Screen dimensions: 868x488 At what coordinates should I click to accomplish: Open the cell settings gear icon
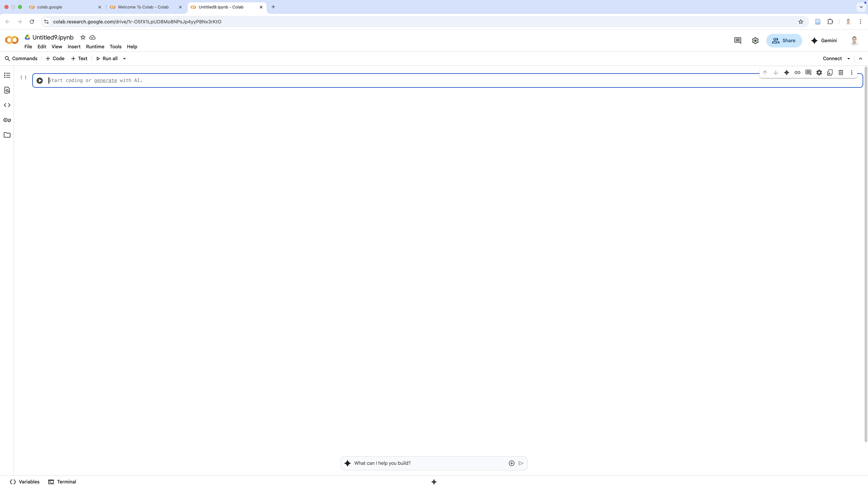[x=819, y=72]
